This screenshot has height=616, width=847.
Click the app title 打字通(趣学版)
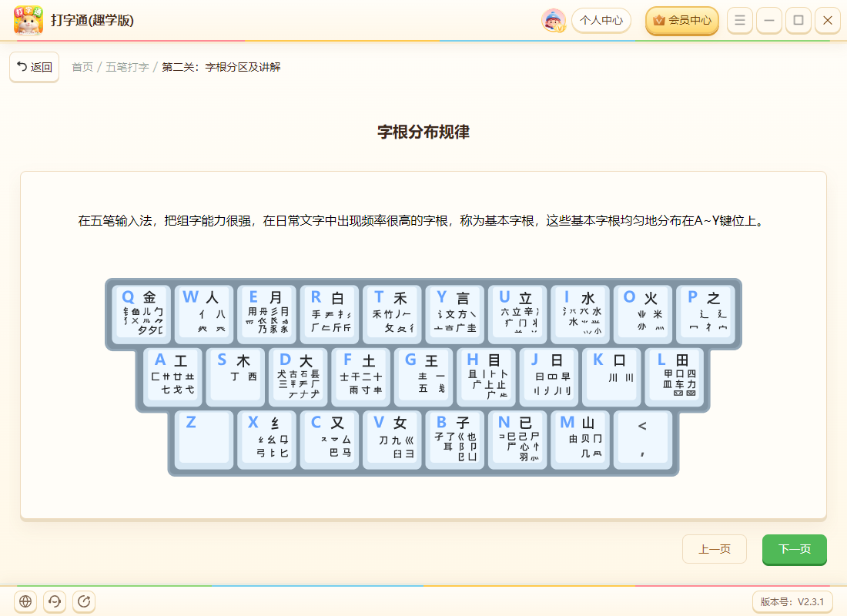pyautogui.click(x=92, y=21)
